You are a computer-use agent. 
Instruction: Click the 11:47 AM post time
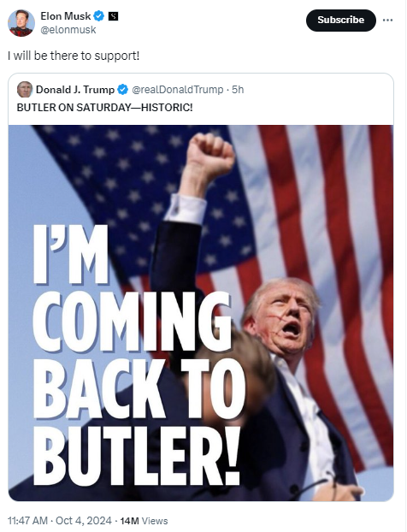27,521
